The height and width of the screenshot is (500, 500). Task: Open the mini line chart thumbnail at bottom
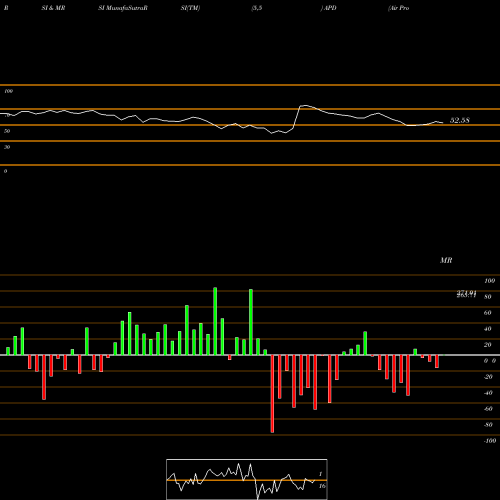pos(247,479)
